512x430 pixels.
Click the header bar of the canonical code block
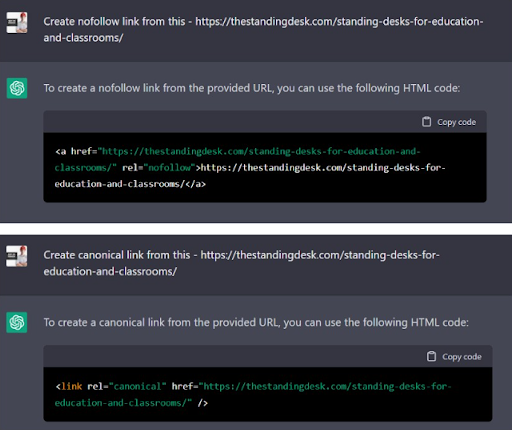pyautogui.click(x=268, y=356)
